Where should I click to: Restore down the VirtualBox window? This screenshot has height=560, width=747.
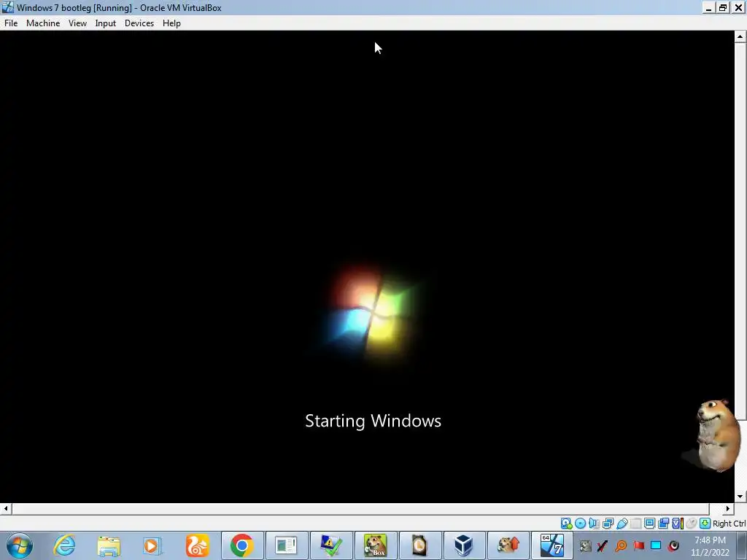[x=723, y=7]
